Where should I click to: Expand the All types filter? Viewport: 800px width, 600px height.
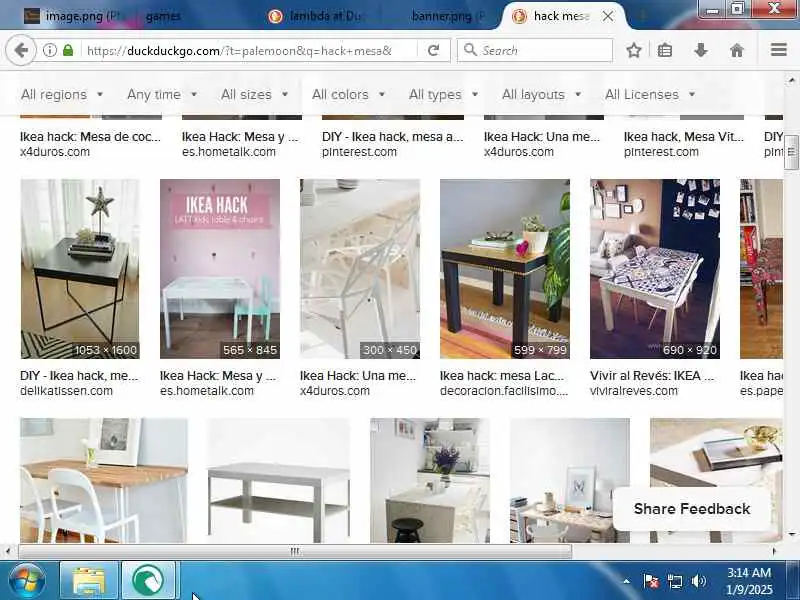tap(443, 94)
